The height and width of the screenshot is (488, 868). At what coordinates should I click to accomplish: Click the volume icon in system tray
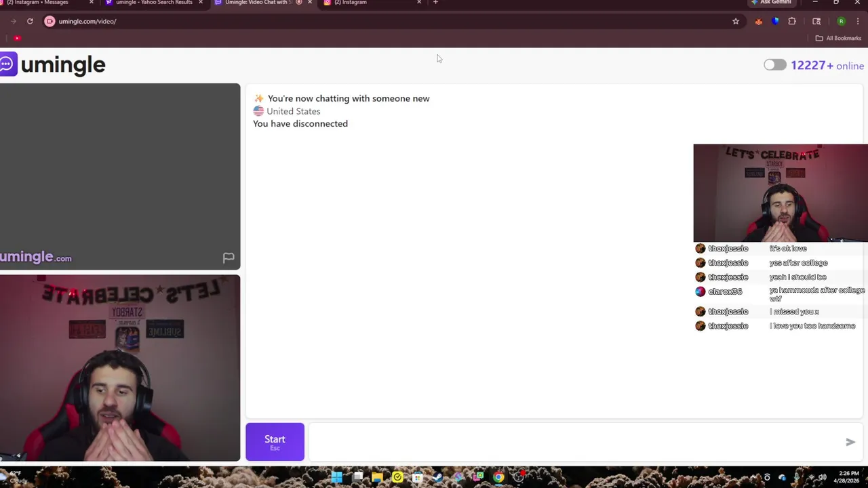(x=822, y=477)
